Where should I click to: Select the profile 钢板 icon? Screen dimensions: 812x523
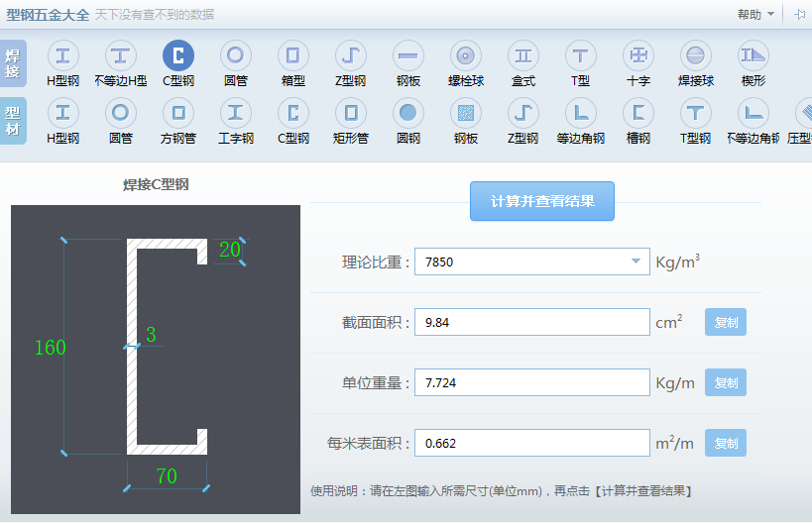[x=466, y=113]
